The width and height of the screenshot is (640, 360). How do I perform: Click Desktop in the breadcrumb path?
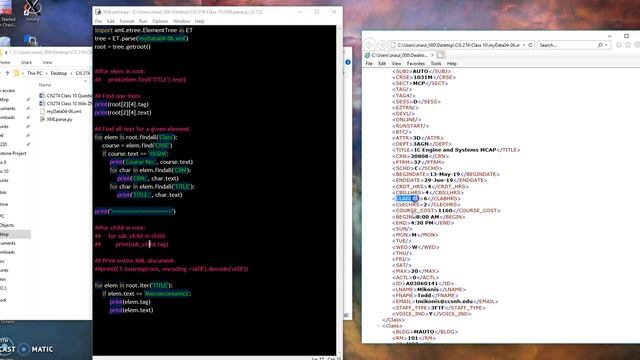point(59,73)
